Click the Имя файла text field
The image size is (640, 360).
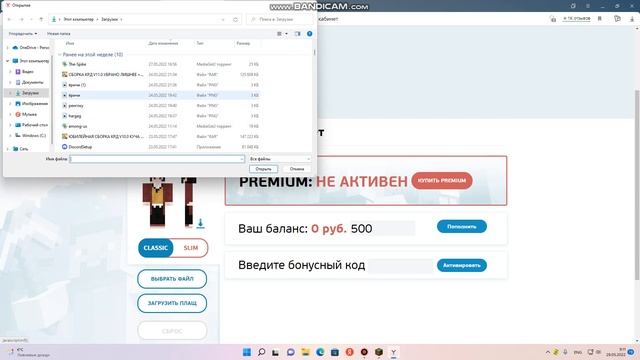click(157, 159)
